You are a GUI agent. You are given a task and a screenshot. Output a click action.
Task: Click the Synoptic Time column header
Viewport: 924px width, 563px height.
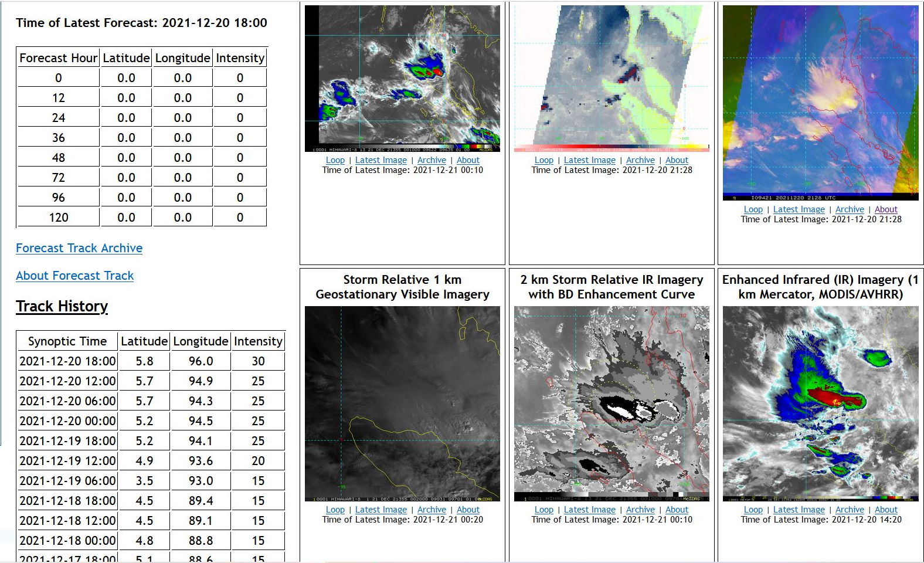pos(67,341)
